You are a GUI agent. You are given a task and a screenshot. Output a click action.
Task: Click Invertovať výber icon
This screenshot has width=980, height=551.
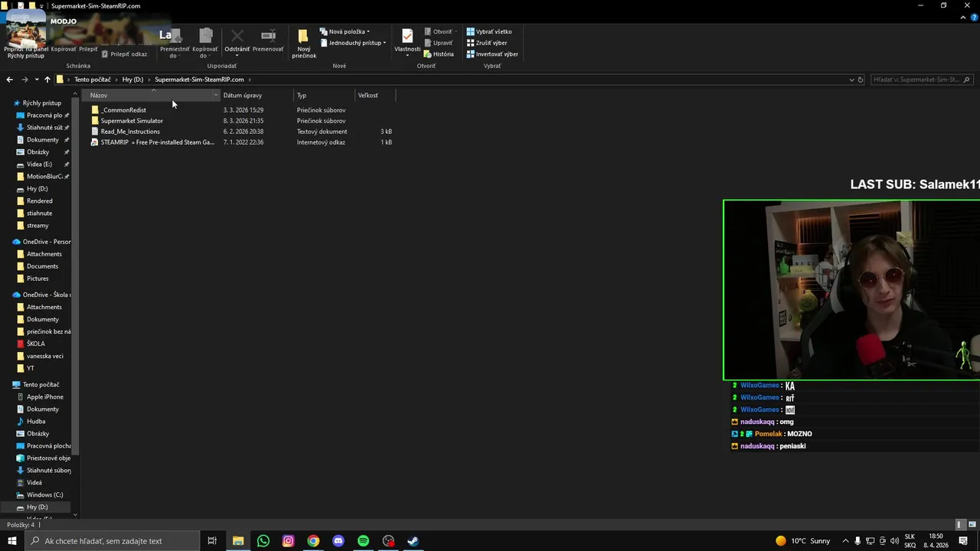click(x=471, y=54)
